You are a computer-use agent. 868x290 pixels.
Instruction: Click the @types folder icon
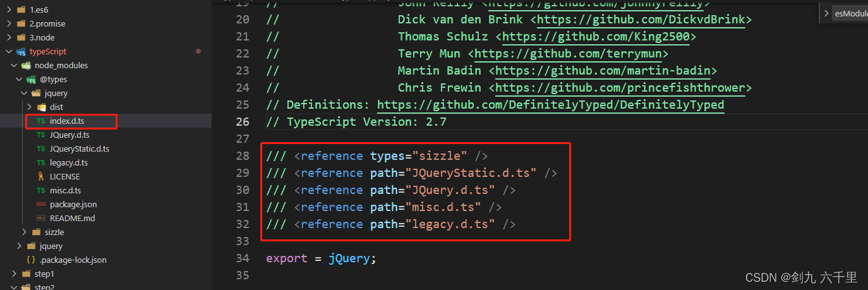[x=31, y=79]
